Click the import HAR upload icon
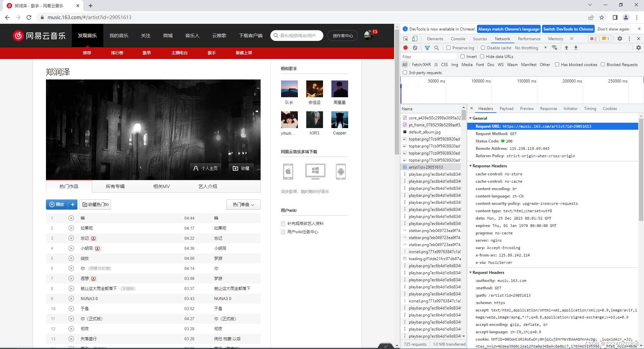Viewport: 644px width, 349px height. [x=567, y=48]
